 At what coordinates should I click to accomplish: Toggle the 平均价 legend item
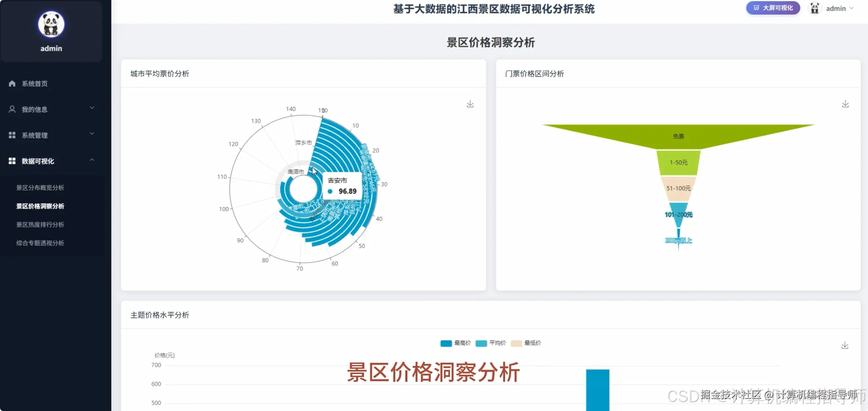(x=491, y=343)
